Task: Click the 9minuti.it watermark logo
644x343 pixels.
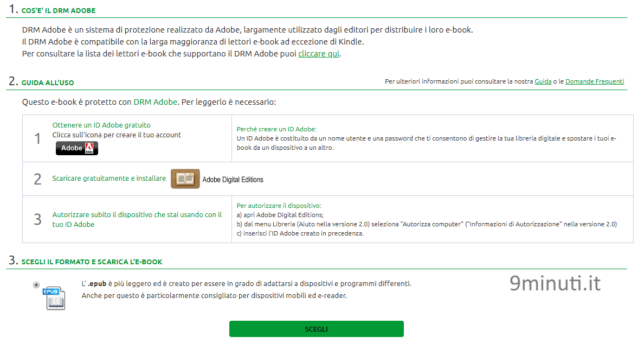Action: pyautogui.click(x=555, y=283)
